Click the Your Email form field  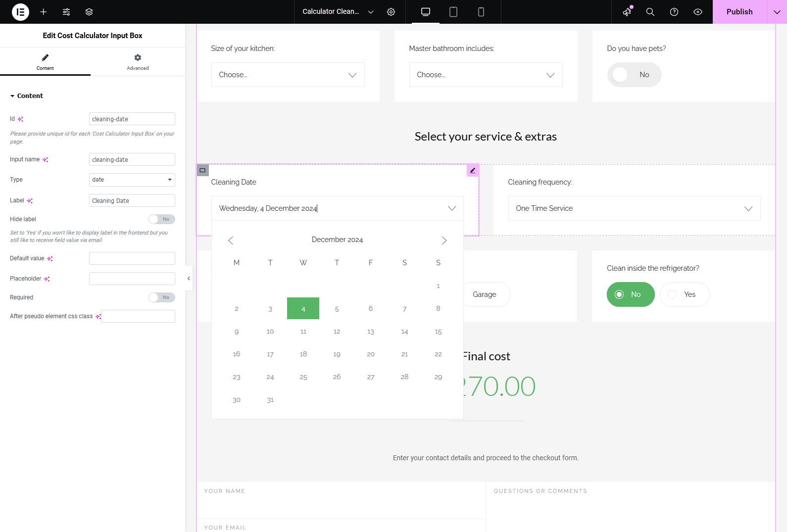pos(341,526)
